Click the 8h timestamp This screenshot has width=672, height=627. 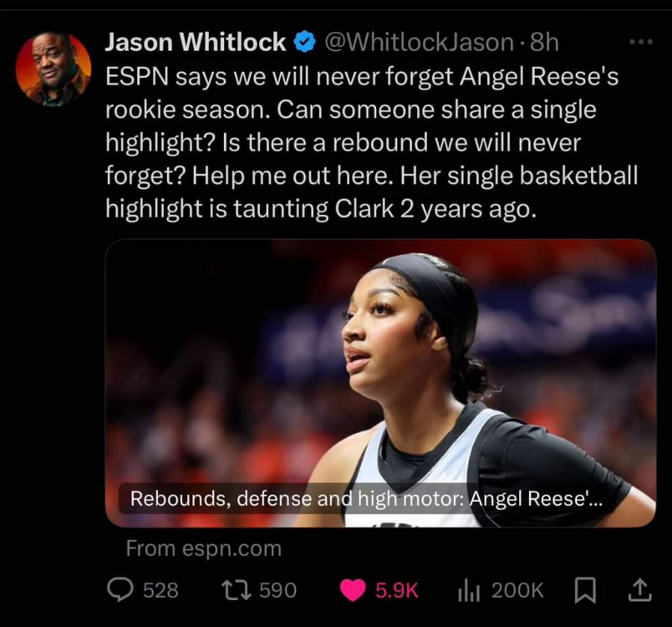(544, 42)
